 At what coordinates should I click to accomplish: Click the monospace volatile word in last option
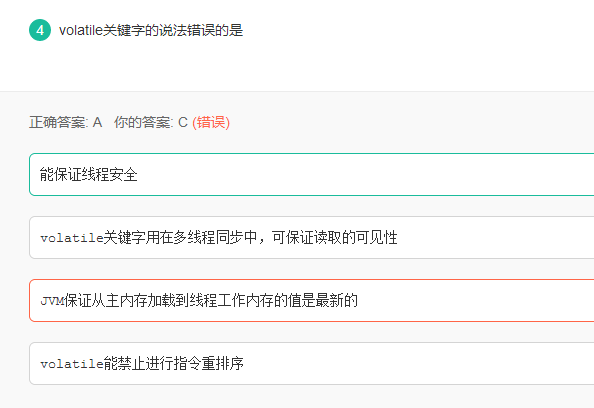[72, 364]
